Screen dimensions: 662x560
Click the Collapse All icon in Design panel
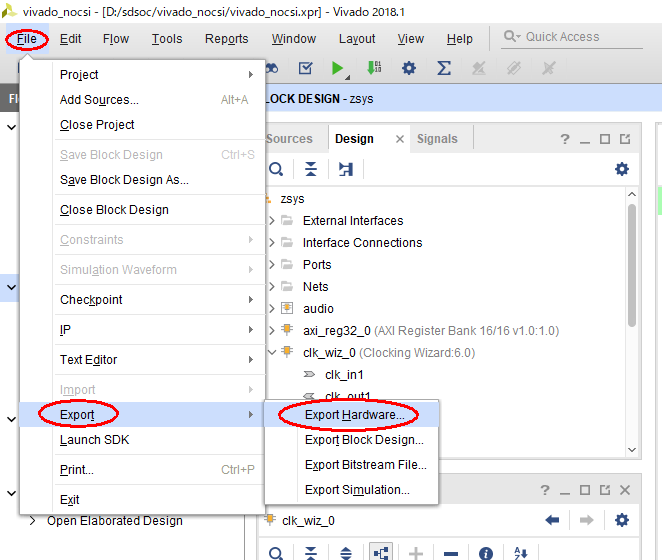pos(311,169)
